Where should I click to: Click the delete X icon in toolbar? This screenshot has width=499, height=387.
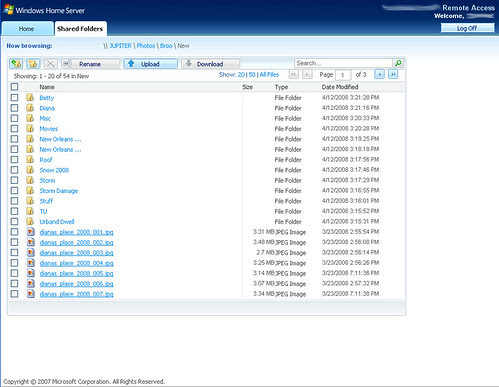point(50,63)
